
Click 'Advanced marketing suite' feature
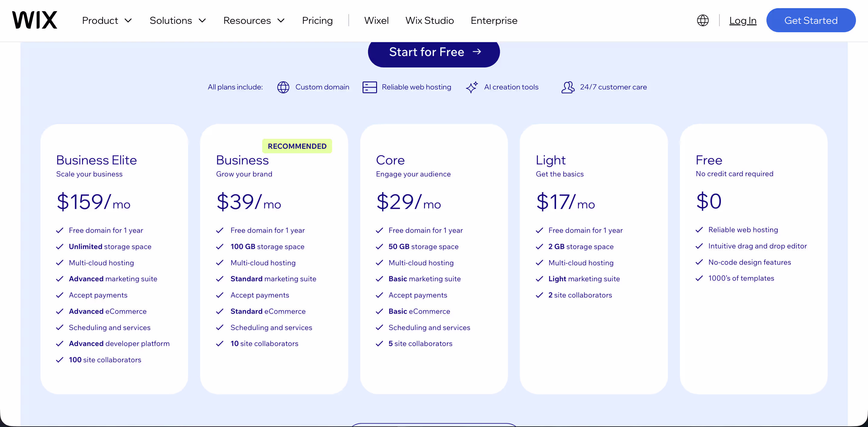pos(113,279)
